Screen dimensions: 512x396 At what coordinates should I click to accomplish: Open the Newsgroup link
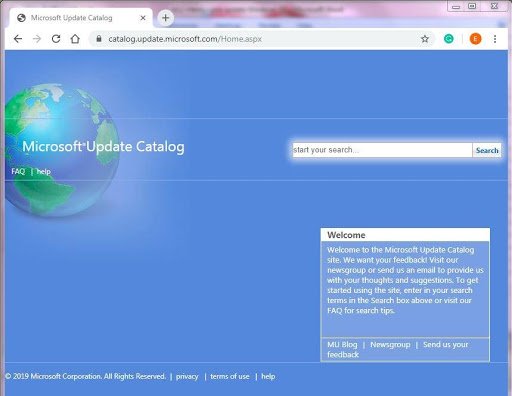[390, 344]
